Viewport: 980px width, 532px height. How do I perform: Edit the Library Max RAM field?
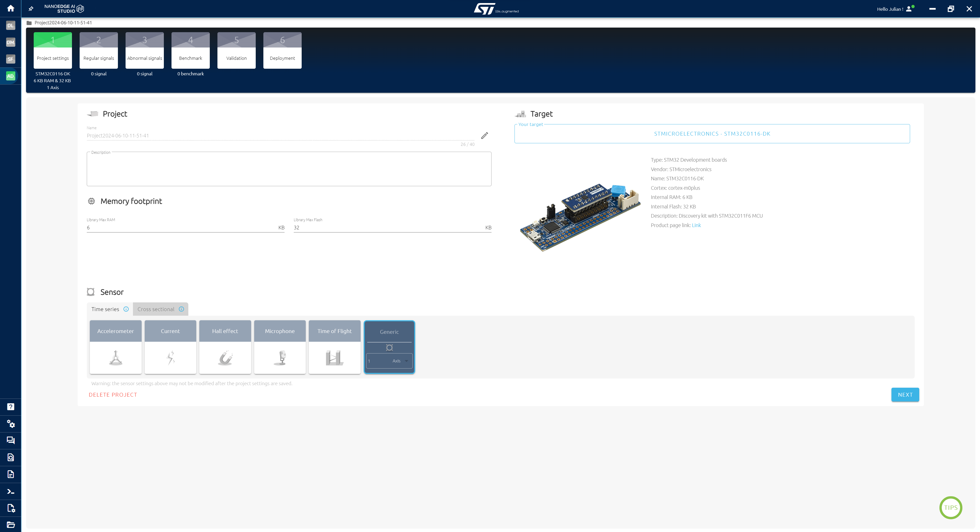click(185, 228)
